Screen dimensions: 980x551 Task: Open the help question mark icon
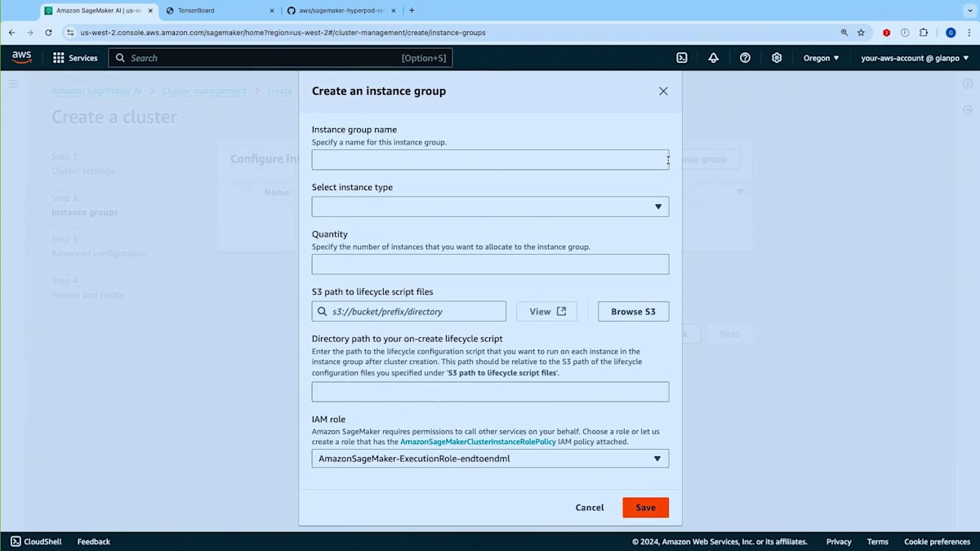tap(745, 58)
